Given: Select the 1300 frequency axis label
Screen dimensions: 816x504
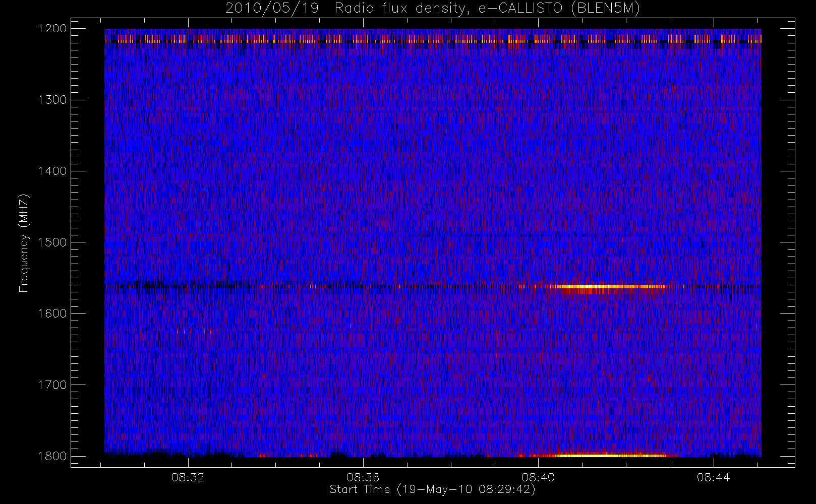Looking at the screenshot, I should point(52,100).
